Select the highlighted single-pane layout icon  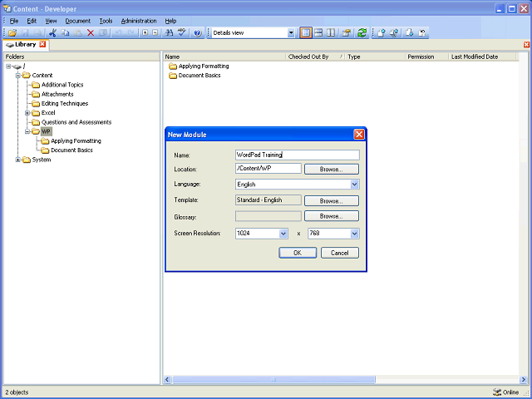[306, 33]
